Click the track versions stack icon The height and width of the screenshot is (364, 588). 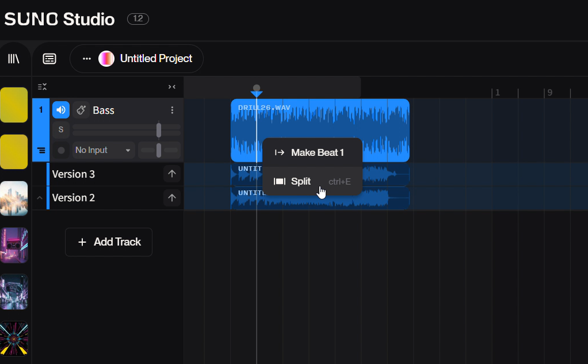pos(41,151)
